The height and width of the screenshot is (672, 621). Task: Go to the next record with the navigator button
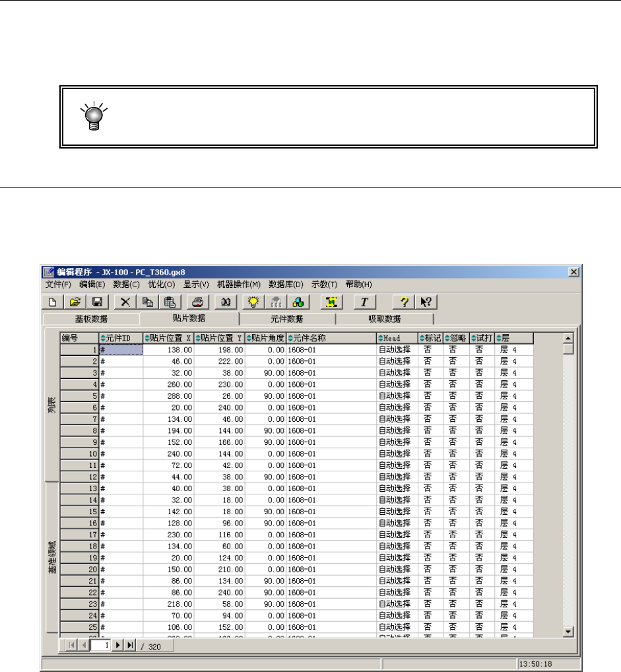click(118, 645)
